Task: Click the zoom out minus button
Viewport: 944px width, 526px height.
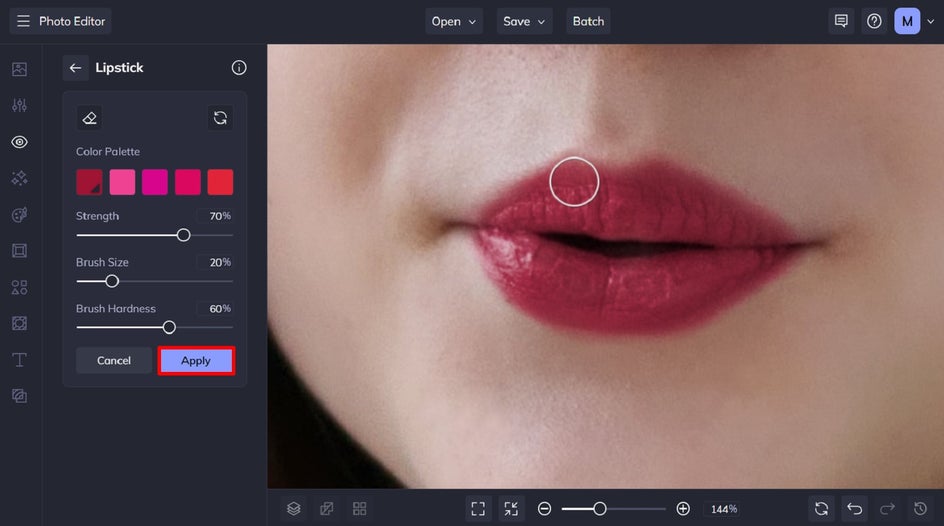Action: pos(544,508)
